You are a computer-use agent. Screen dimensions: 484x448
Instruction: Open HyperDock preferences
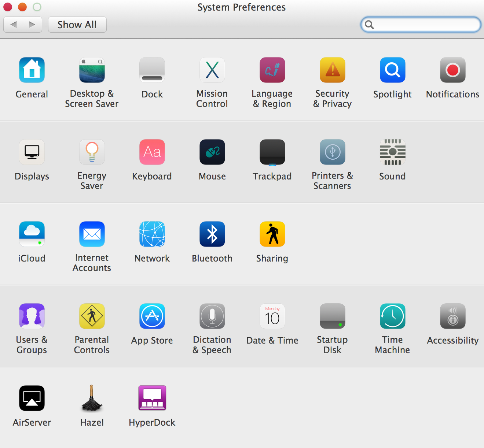tap(152, 398)
